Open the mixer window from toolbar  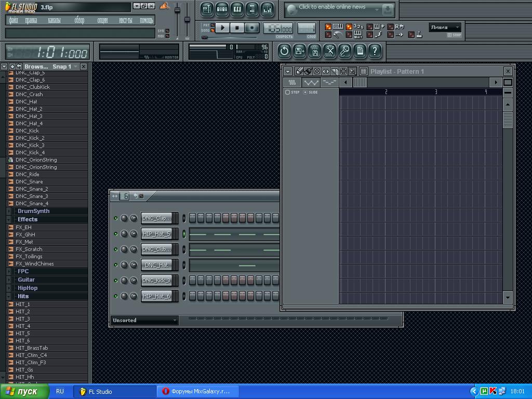(x=268, y=9)
